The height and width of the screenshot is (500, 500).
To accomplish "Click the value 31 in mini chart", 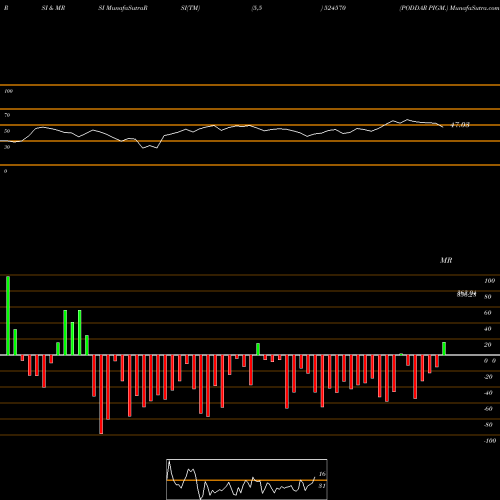I will pyautogui.click(x=322, y=486).
